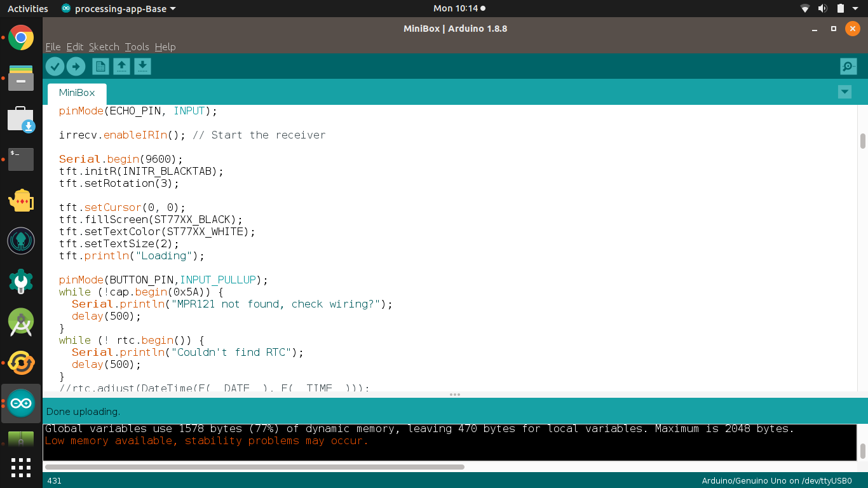
Task: Launch GitKraken from the dock
Action: click(21, 241)
